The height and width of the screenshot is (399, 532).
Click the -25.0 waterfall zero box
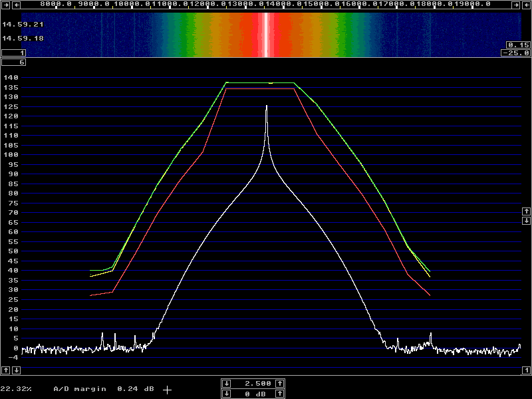(x=516, y=53)
